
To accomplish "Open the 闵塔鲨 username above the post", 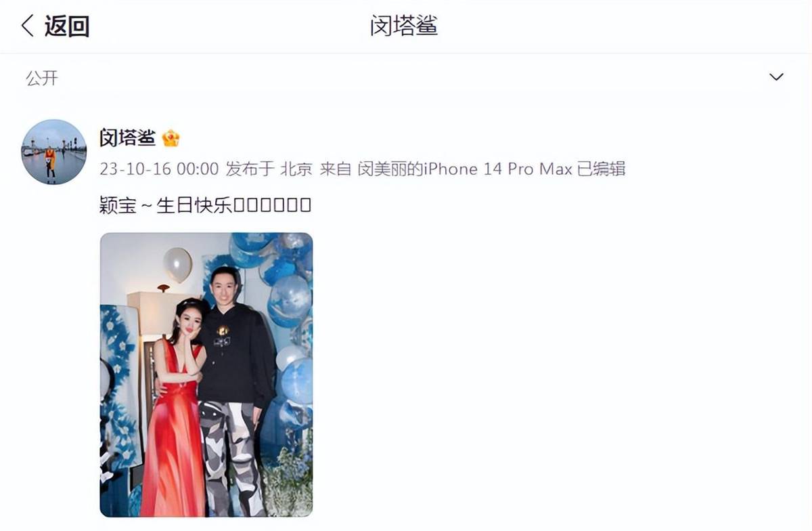I will 128,139.
